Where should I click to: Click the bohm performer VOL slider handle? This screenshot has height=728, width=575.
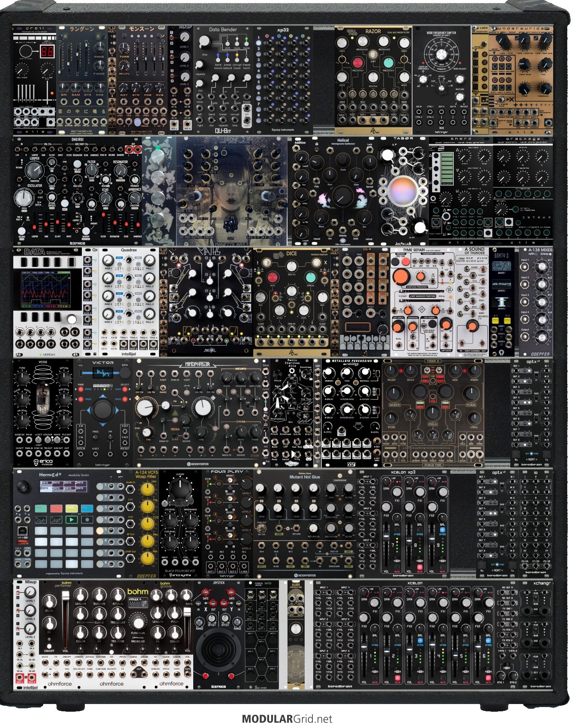tap(66, 596)
